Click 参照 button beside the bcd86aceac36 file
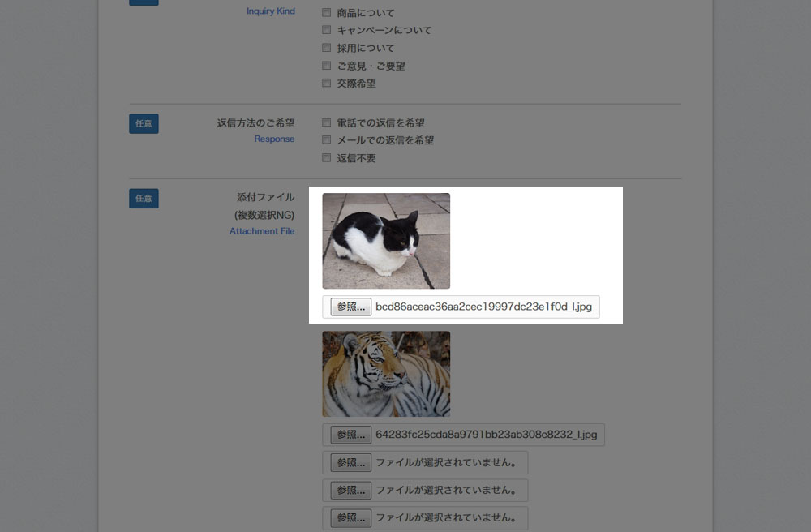 pyautogui.click(x=350, y=307)
